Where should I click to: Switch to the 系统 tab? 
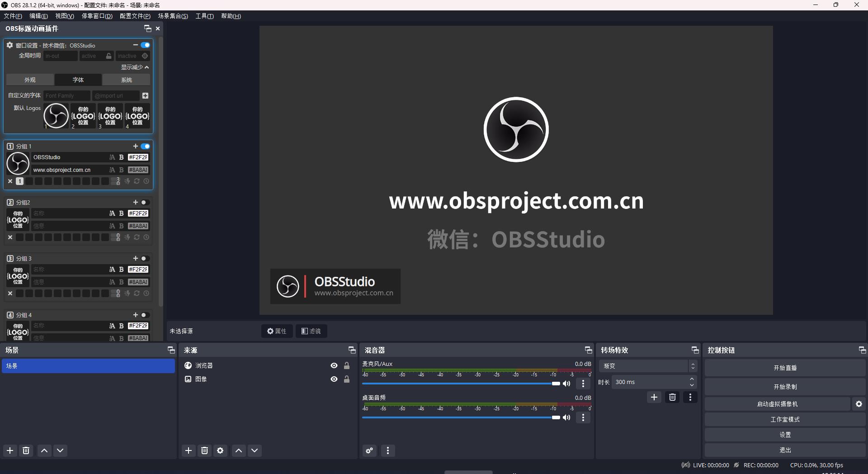127,80
